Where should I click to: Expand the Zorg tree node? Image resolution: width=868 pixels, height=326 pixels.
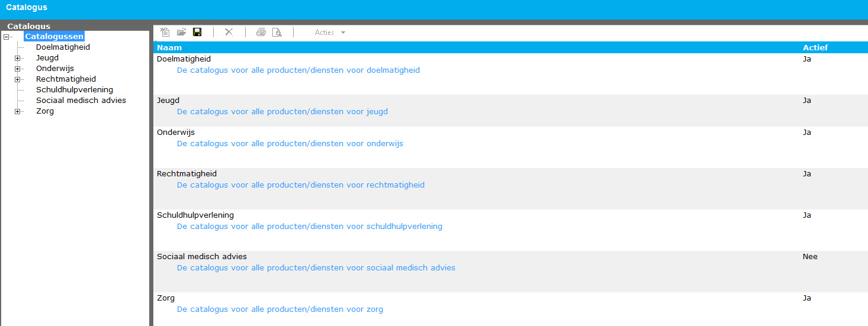[x=18, y=111]
